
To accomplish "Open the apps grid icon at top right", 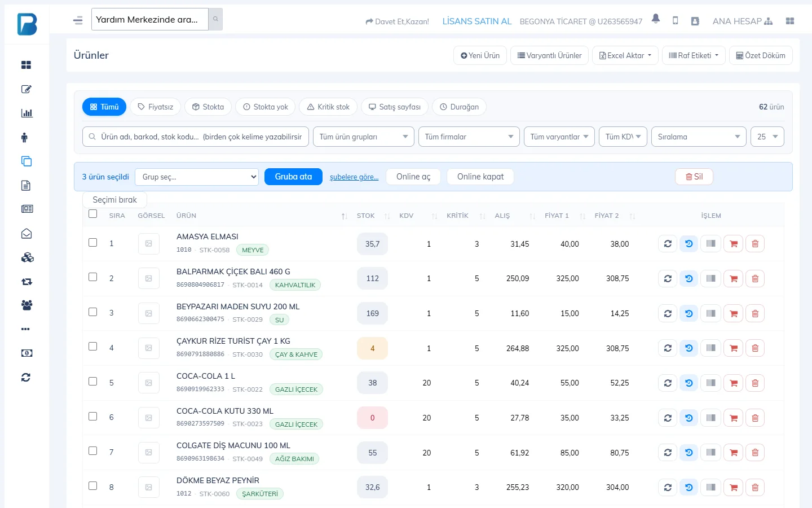I will 789,21.
